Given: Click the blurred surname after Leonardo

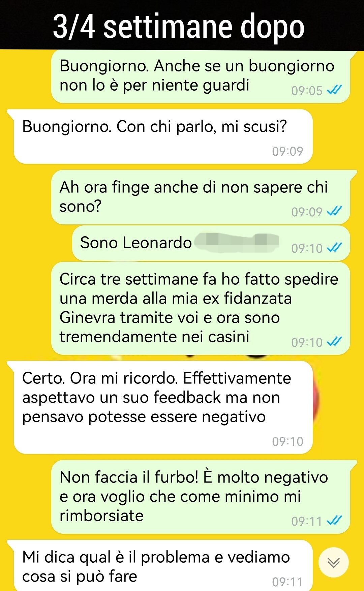Looking at the screenshot, I should coord(237,243).
